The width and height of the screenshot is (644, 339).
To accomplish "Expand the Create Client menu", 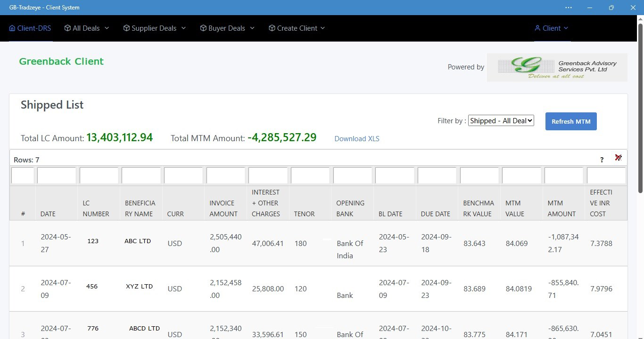I will (297, 28).
